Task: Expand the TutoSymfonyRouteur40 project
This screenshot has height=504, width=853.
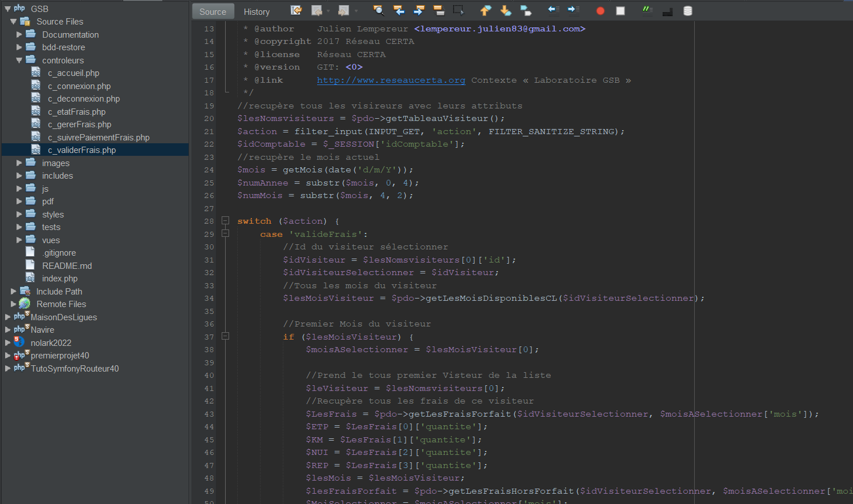Action: [7, 368]
